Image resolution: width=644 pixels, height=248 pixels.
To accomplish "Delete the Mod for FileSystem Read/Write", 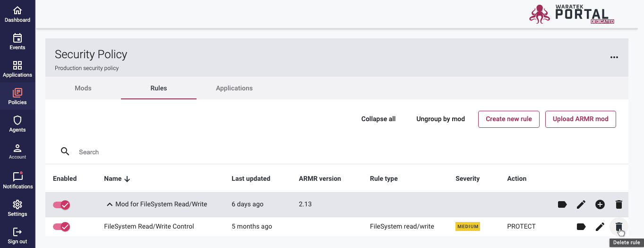I will [x=619, y=204].
